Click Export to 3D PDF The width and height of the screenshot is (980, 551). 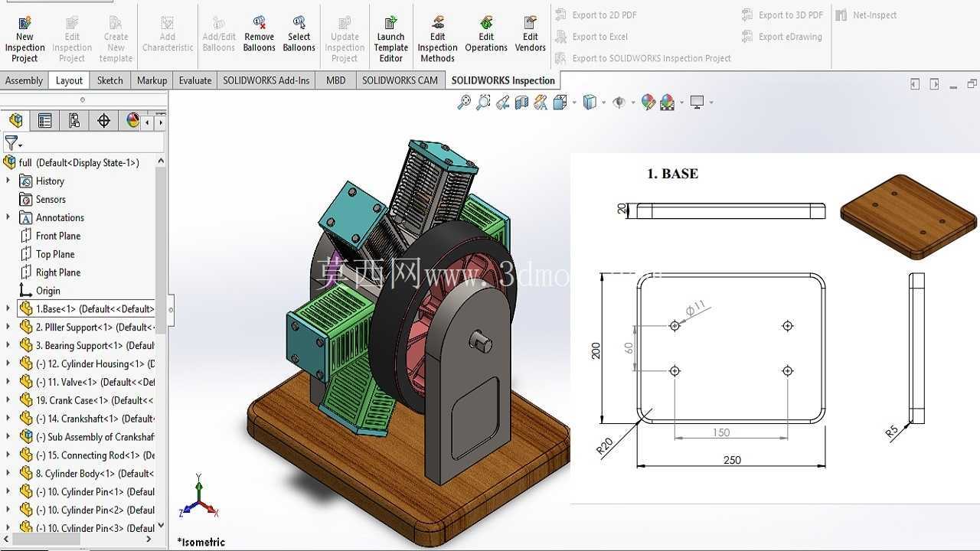coord(782,15)
